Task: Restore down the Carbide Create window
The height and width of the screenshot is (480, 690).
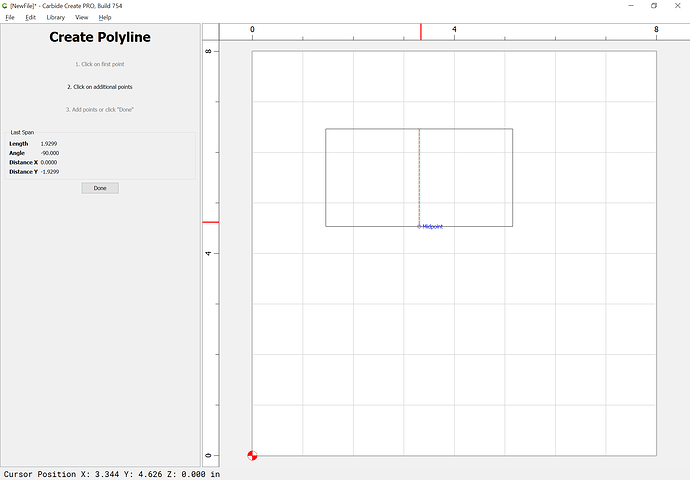Action: tap(654, 5)
